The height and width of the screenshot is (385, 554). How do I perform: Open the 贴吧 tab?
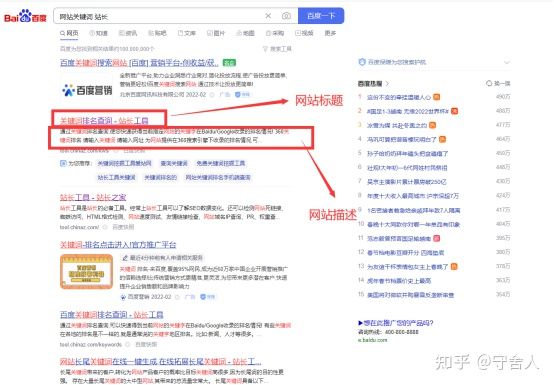[157, 33]
